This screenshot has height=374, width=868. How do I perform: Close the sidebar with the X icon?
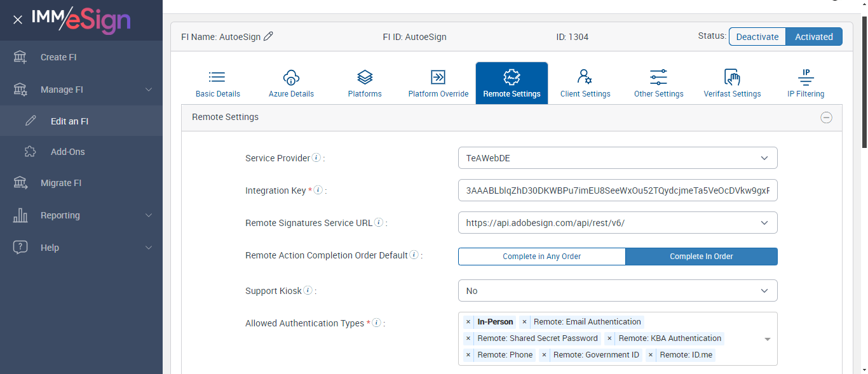tap(18, 20)
